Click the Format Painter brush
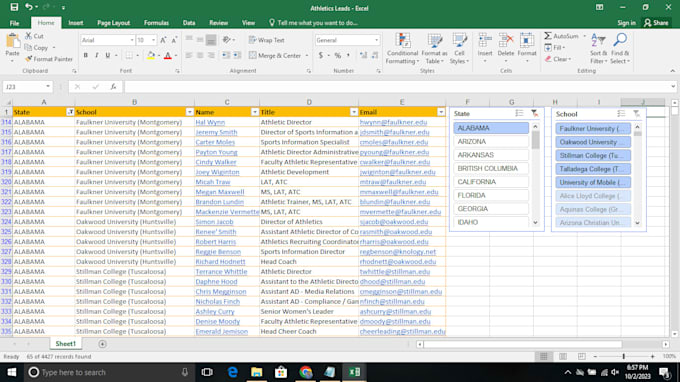 click(x=29, y=59)
